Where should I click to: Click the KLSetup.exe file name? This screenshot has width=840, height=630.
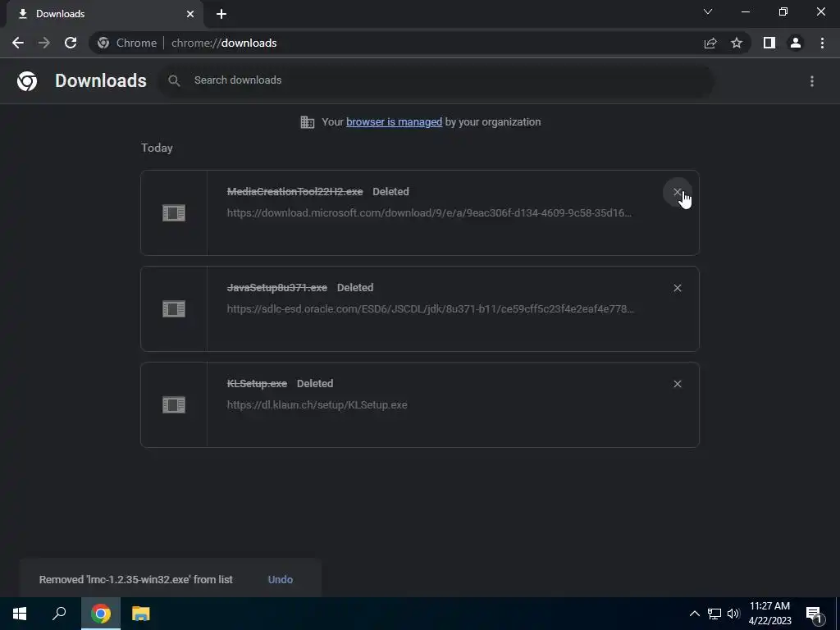click(257, 384)
